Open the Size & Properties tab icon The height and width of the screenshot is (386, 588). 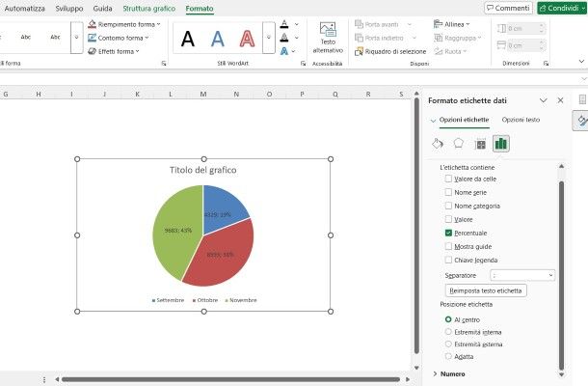[480, 144]
